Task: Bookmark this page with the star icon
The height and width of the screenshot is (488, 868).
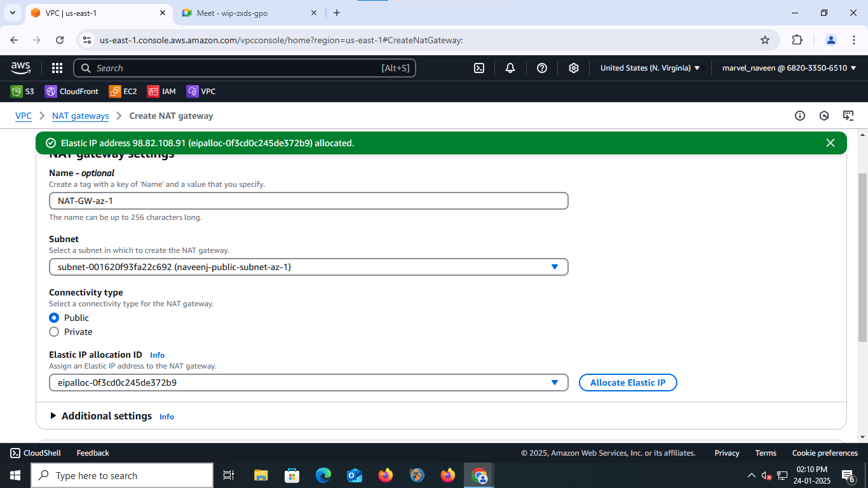Action: click(765, 40)
